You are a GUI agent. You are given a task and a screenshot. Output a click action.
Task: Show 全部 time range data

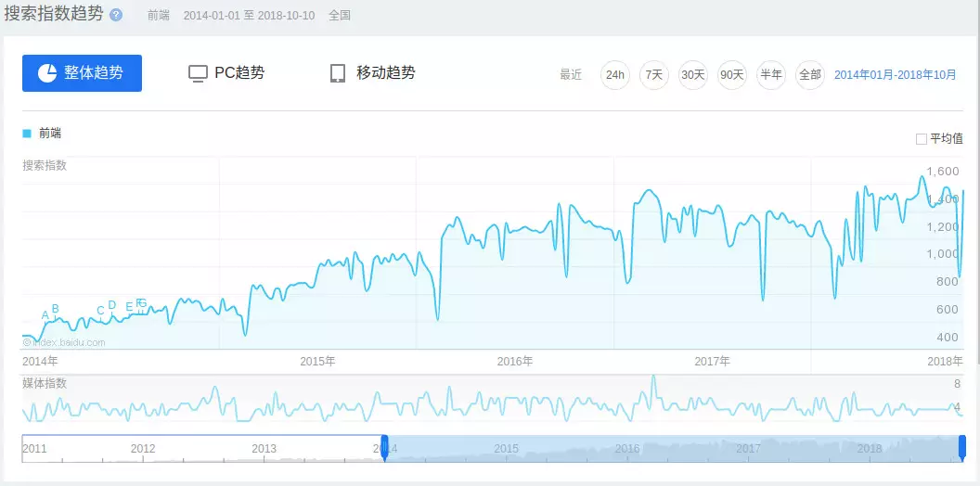point(810,75)
